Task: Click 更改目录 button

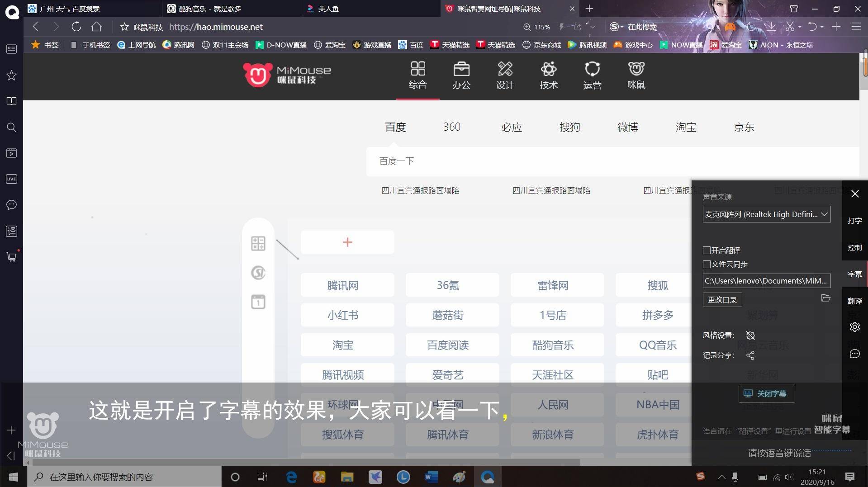Action: tap(722, 300)
